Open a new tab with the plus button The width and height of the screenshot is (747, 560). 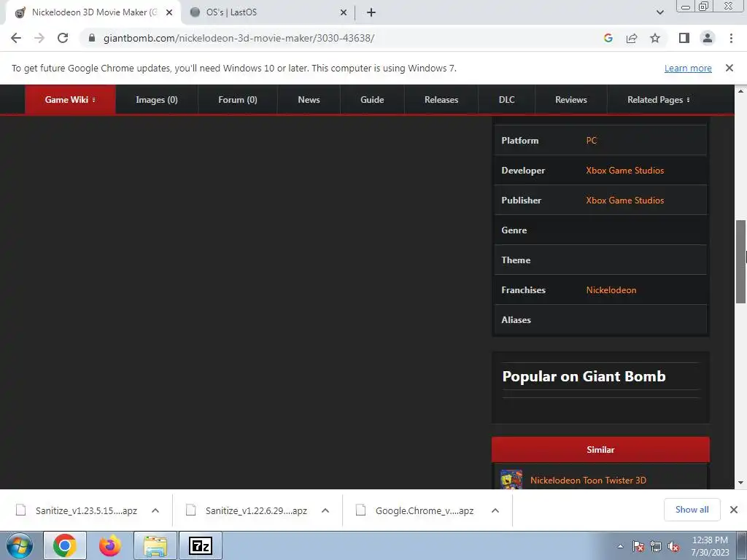click(371, 12)
